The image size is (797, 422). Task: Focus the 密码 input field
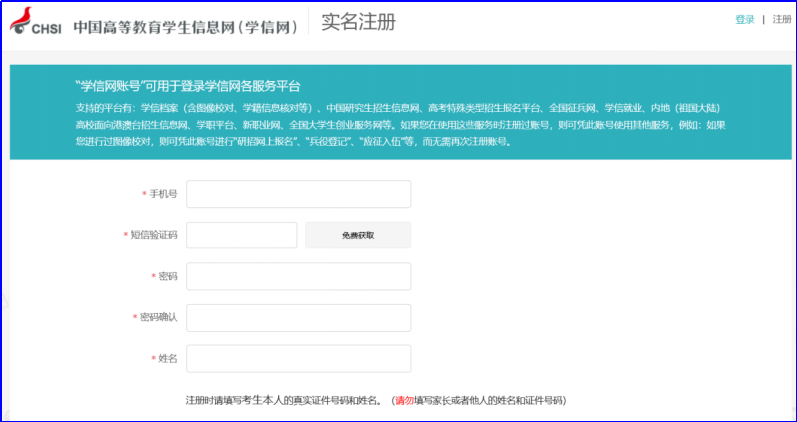click(298, 276)
